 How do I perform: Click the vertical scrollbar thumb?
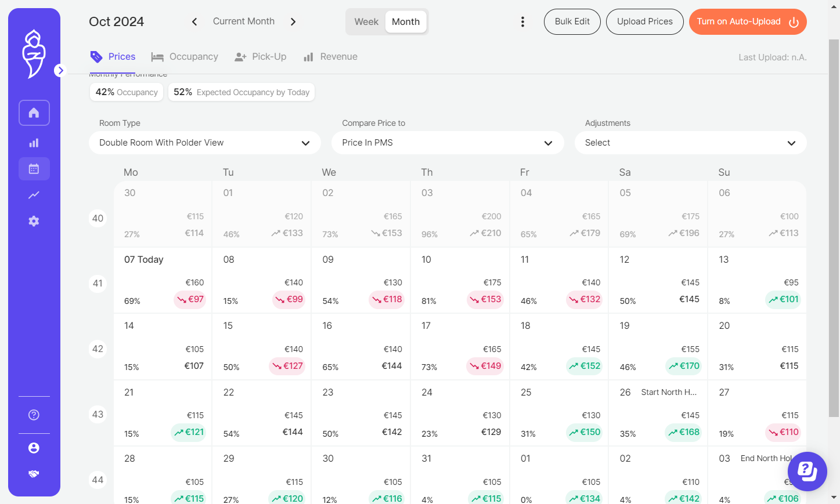click(x=834, y=228)
